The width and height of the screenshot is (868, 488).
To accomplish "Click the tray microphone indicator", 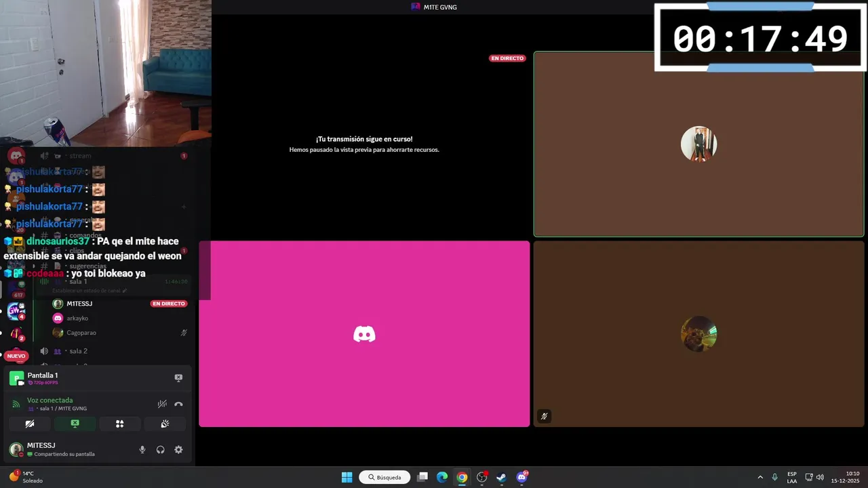I will (774, 477).
